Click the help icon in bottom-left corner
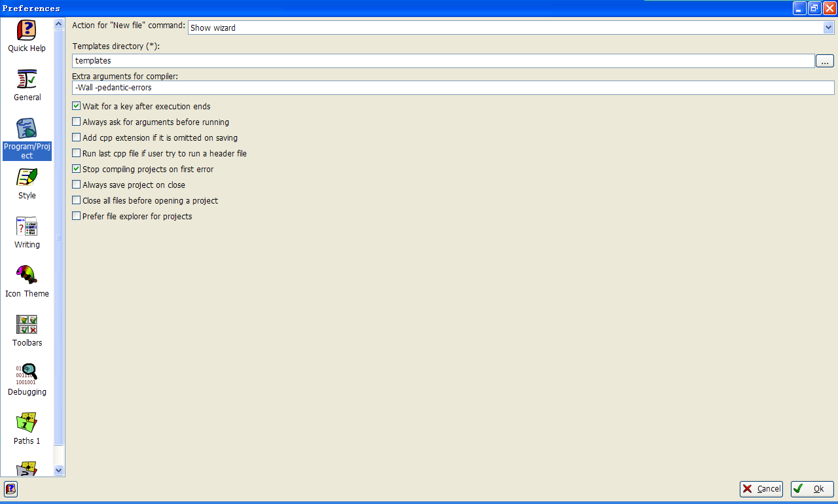838x504 pixels. [10, 489]
